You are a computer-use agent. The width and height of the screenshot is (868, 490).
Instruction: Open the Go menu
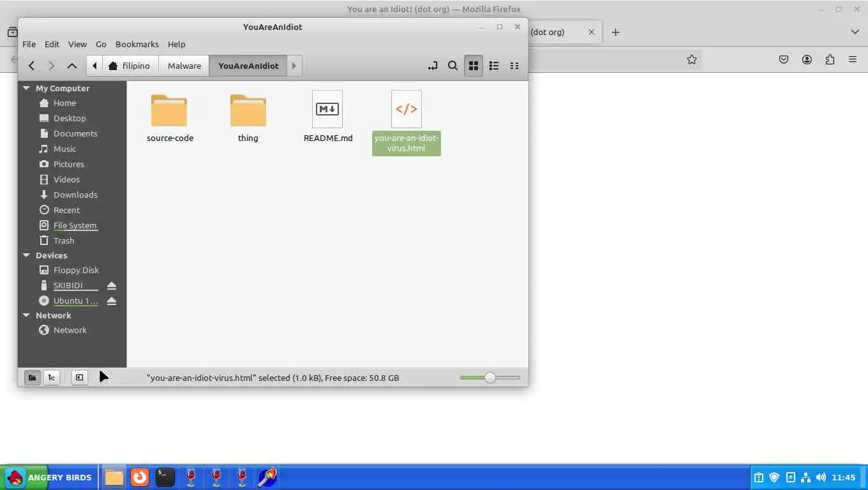click(101, 44)
